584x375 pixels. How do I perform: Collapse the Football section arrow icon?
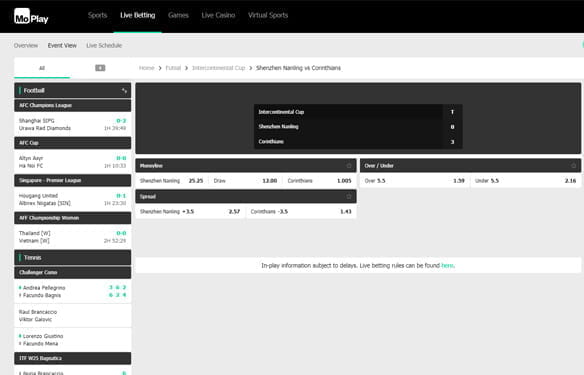point(124,90)
